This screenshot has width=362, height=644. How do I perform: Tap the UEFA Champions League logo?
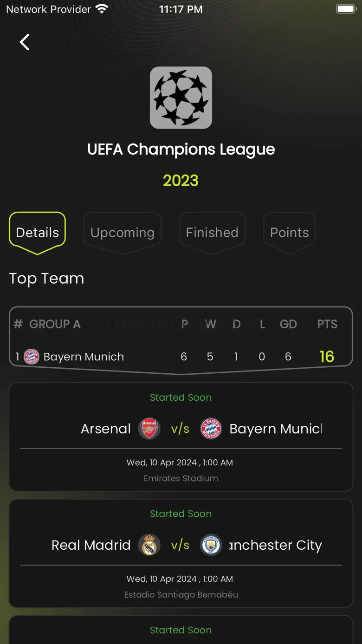[181, 98]
